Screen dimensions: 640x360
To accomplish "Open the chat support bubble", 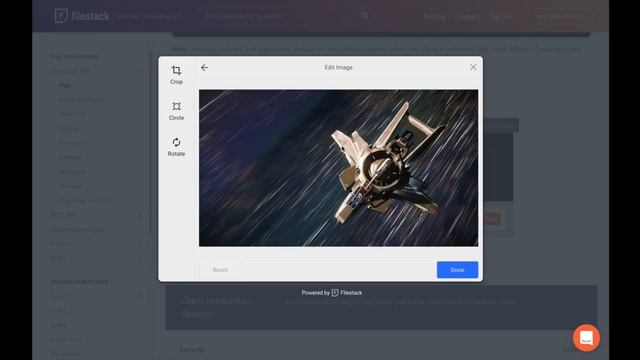I will coord(586,338).
